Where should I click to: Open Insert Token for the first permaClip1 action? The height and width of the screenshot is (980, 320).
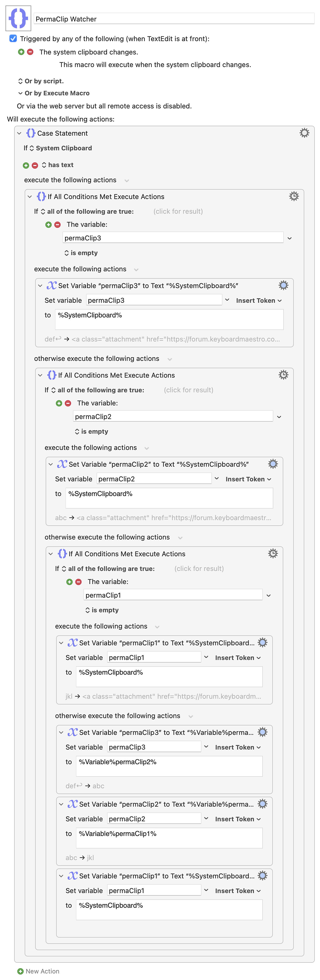click(x=238, y=658)
